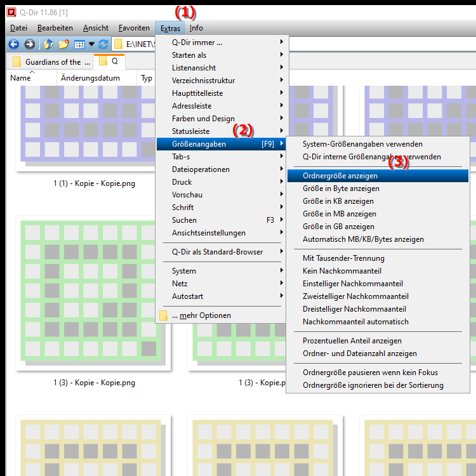Open Q-Dir als Standard-Browser submenu
Screen dimensions: 476x476
(221, 252)
